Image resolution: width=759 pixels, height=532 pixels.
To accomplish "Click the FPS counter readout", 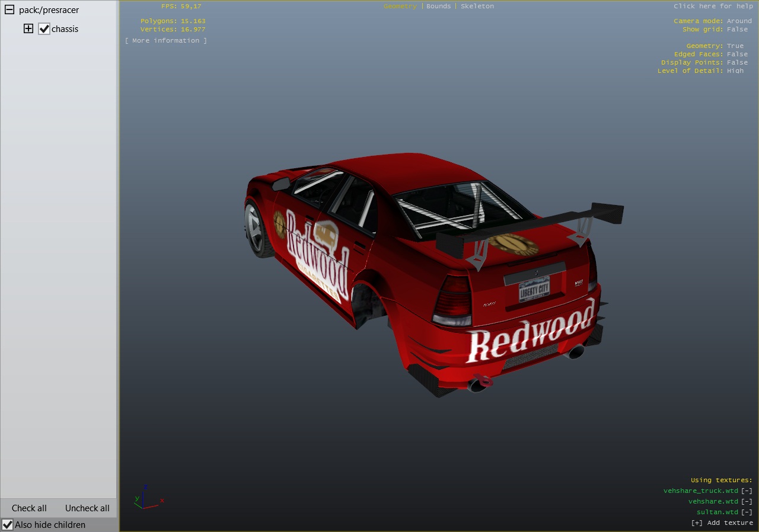I will [181, 6].
